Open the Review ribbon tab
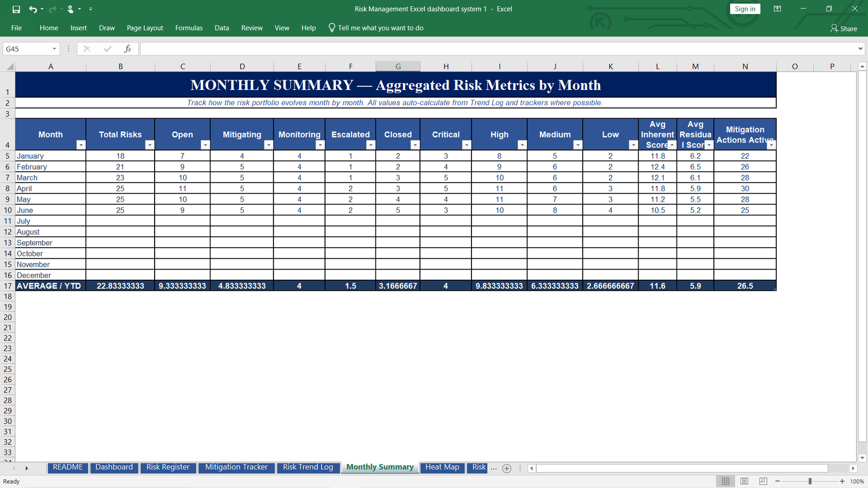This screenshot has width=868, height=488. [x=252, y=28]
